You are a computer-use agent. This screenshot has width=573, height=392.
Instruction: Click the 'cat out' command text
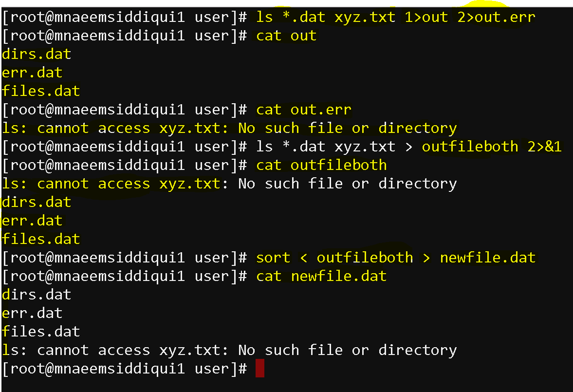coord(286,36)
